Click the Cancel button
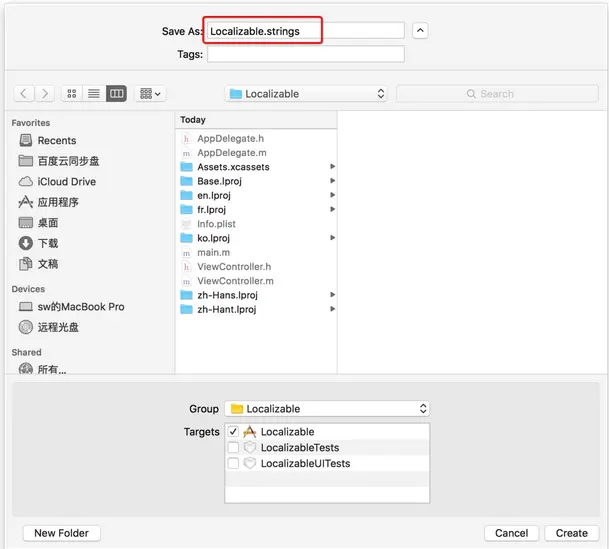609x549 pixels. point(511,533)
